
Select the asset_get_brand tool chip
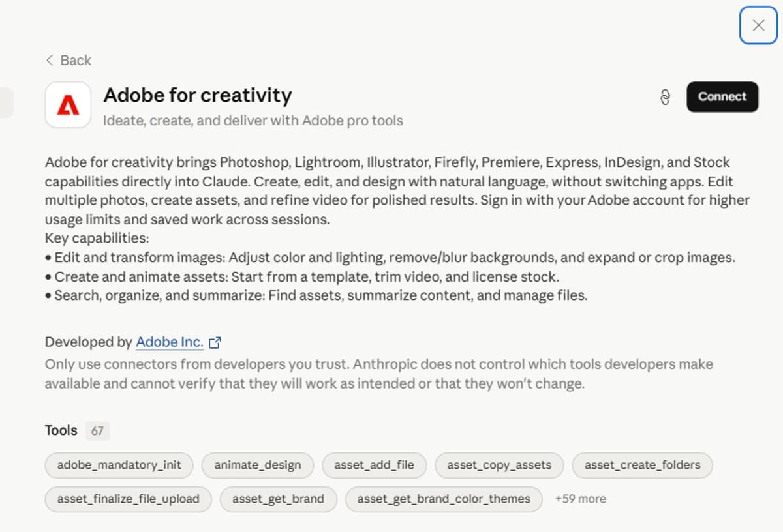pyautogui.click(x=279, y=499)
